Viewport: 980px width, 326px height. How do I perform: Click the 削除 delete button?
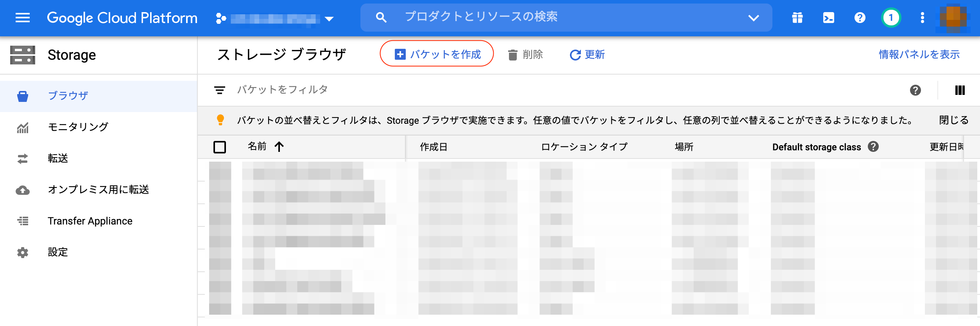[525, 55]
